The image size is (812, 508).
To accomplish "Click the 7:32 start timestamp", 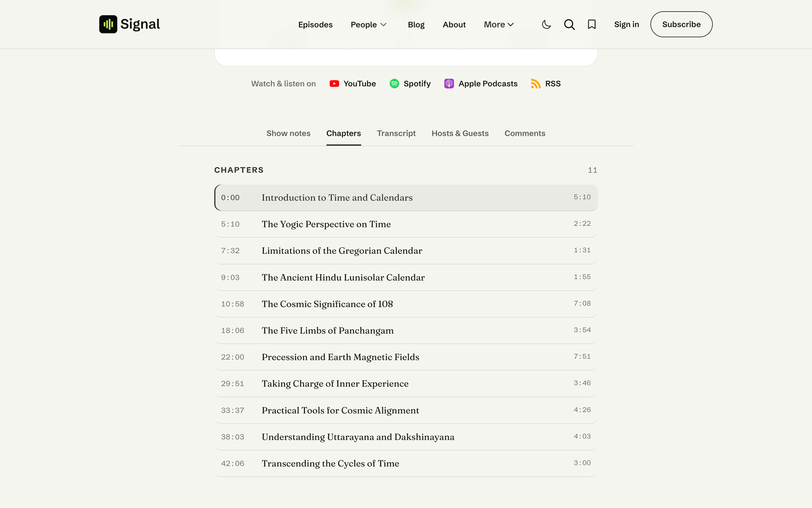I will (x=230, y=251).
